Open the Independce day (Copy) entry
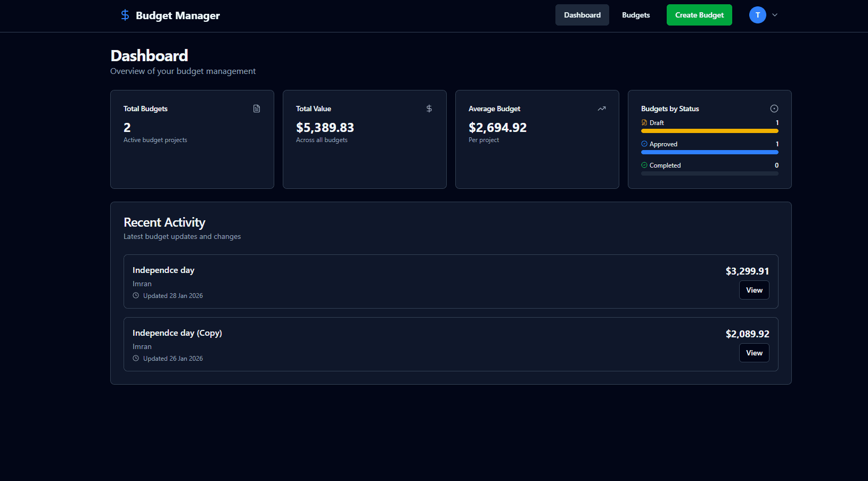The width and height of the screenshot is (868, 481). [x=754, y=353]
